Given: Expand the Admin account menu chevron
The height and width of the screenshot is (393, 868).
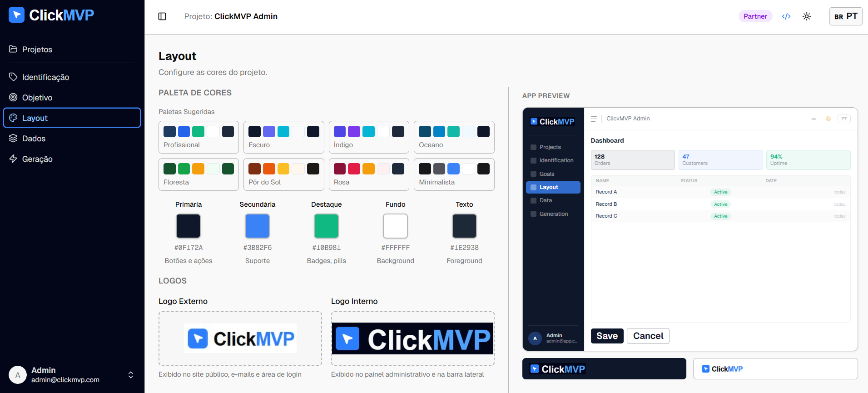Looking at the screenshot, I should coord(131,375).
